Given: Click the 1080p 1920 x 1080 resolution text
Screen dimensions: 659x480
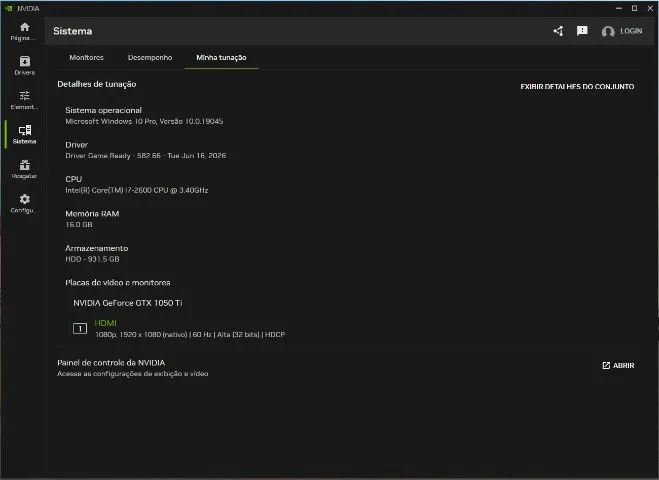Looking at the screenshot, I should [190, 335].
